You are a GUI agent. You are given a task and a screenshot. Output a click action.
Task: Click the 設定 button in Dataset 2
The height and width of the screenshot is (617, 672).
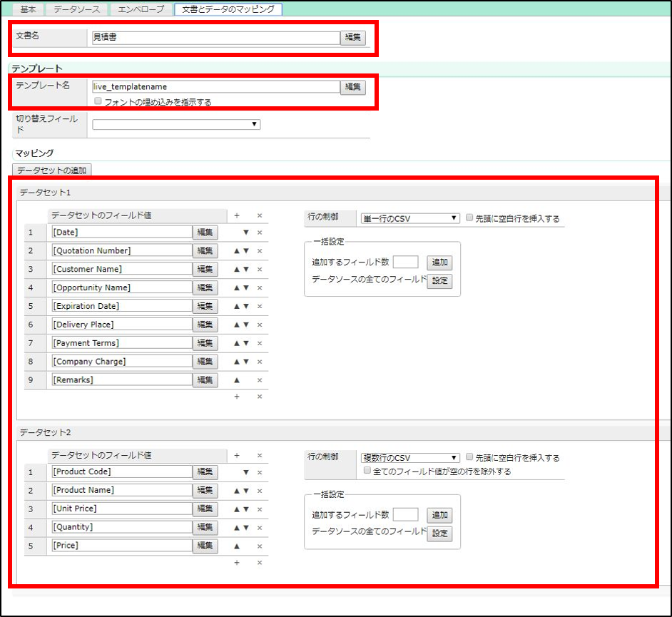439,534
